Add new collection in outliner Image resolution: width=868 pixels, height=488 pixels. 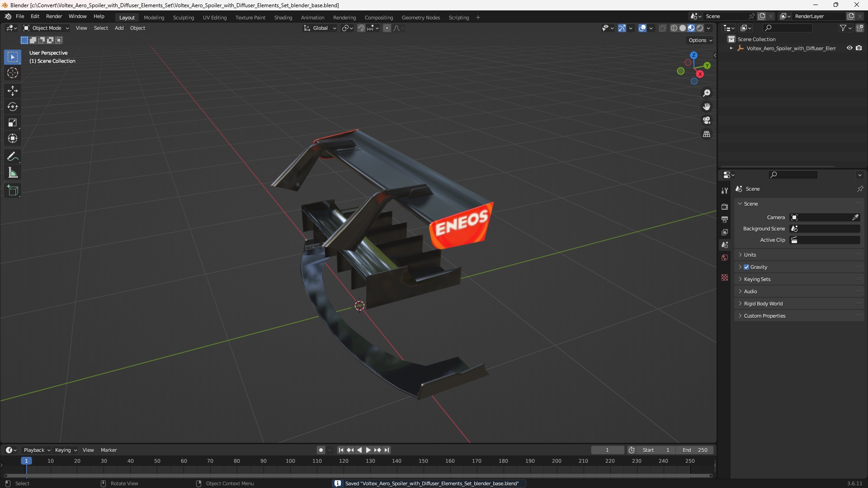(x=860, y=28)
